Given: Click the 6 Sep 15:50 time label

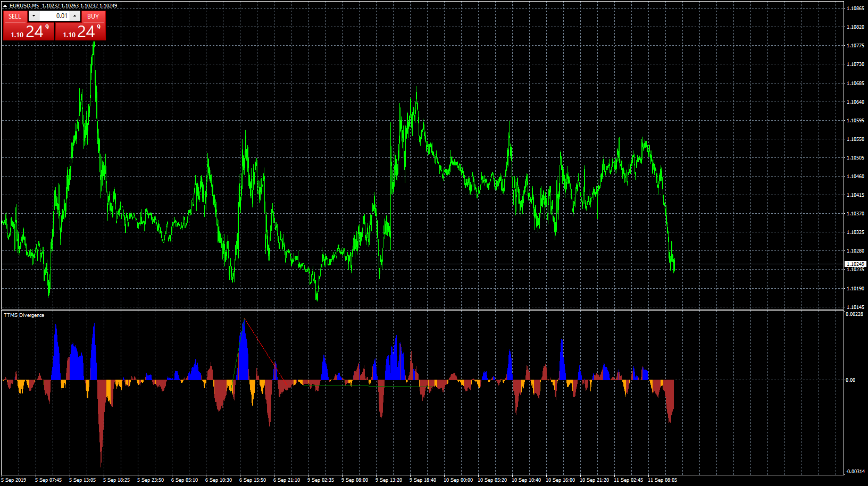Looking at the screenshot, I should [x=253, y=480].
